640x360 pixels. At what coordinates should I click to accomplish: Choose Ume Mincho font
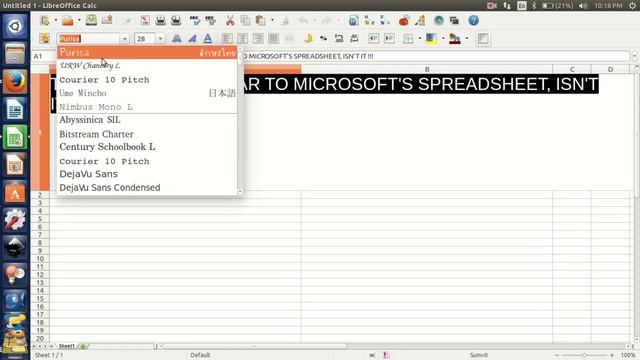tap(147, 93)
